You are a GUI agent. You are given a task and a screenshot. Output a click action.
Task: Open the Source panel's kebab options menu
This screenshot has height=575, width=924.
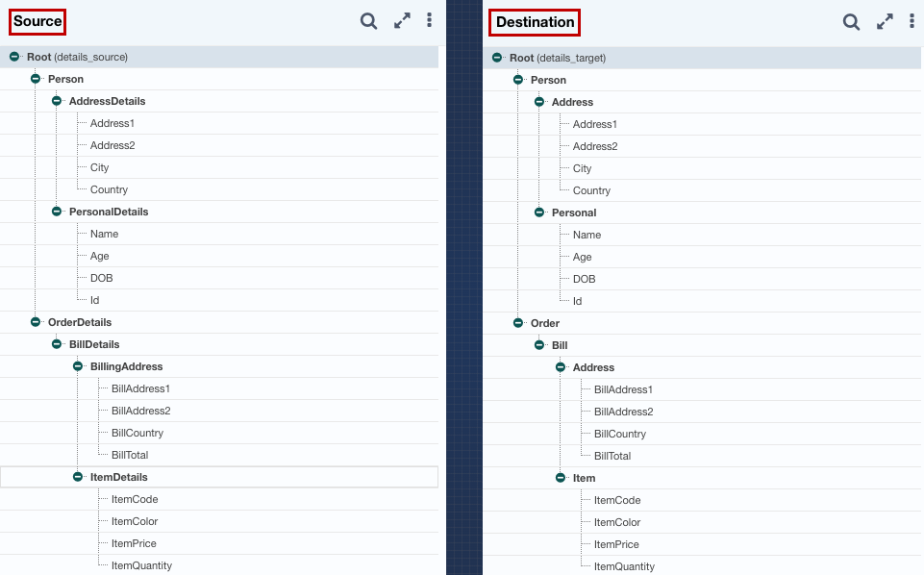coord(429,20)
